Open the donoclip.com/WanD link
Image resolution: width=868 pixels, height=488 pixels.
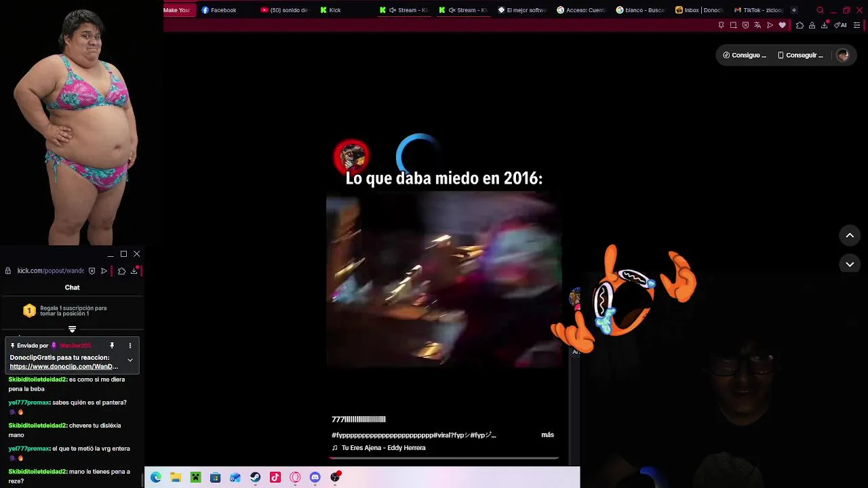64,367
